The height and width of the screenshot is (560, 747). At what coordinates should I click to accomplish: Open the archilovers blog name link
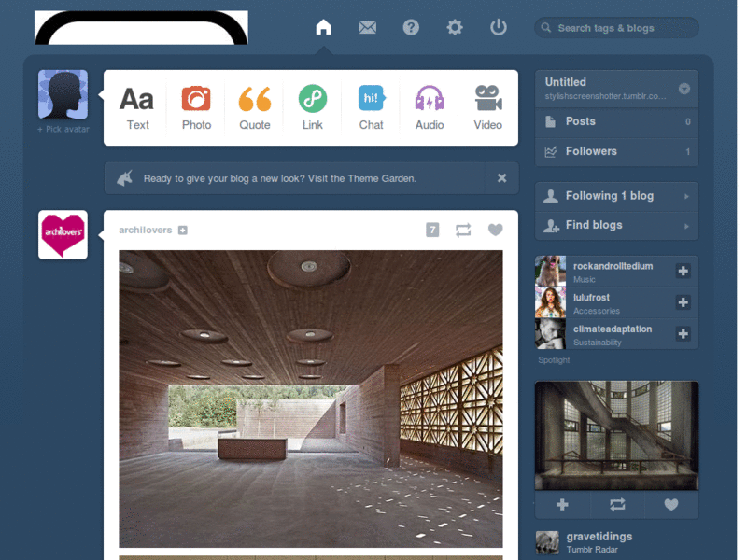[x=146, y=230]
